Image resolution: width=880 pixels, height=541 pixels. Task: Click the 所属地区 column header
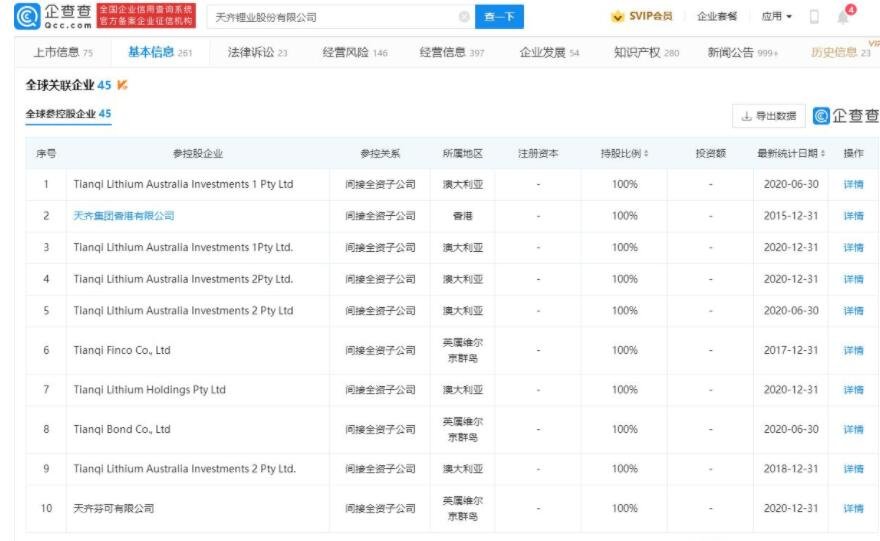coord(462,153)
